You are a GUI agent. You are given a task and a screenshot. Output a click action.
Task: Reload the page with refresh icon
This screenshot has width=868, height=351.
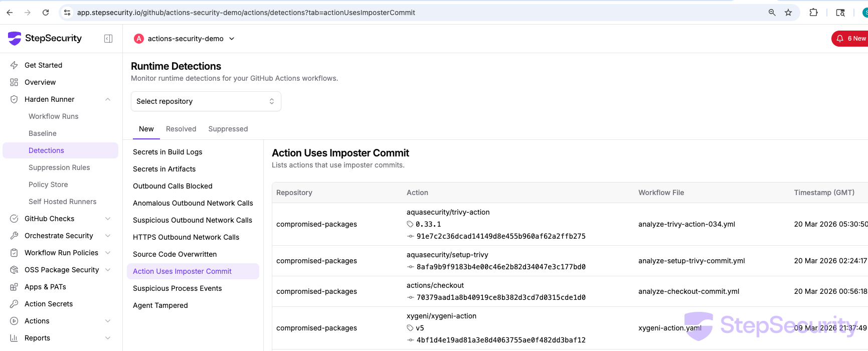(x=46, y=13)
